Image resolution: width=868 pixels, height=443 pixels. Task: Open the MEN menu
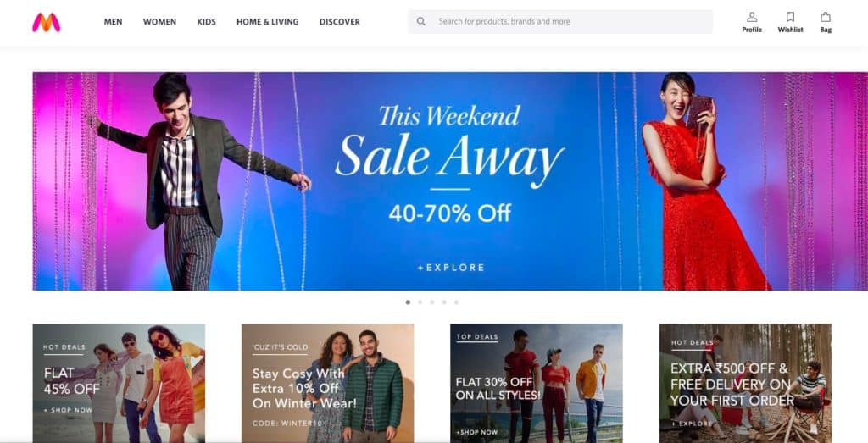point(113,22)
